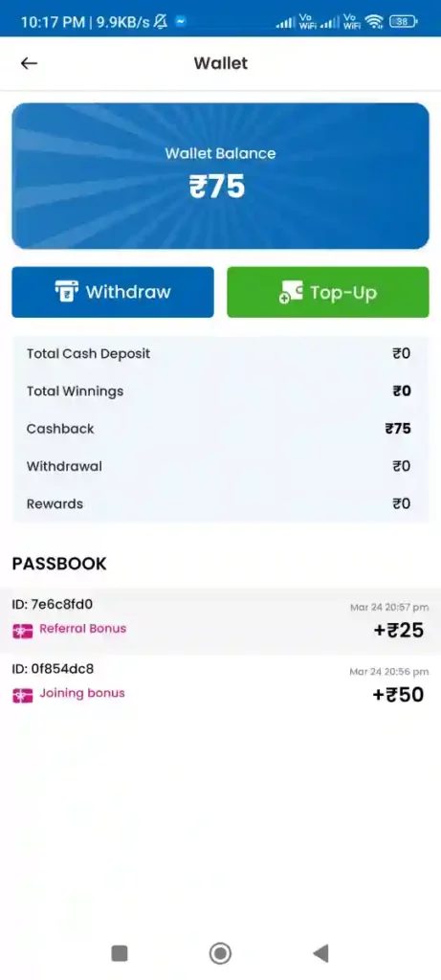Tap the Android back triangle button

pyautogui.click(x=320, y=953)
